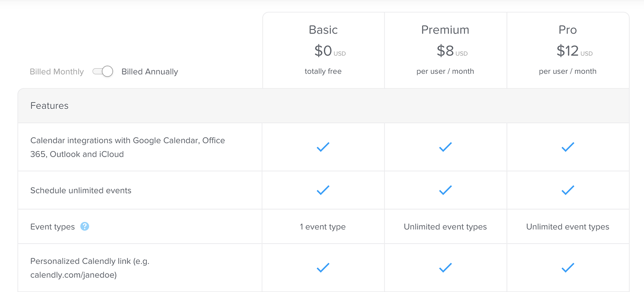Click Basic plan unlimited events checkmark
Image resolution: width=644 pixels, height=292 pixels.
(323, 190)
